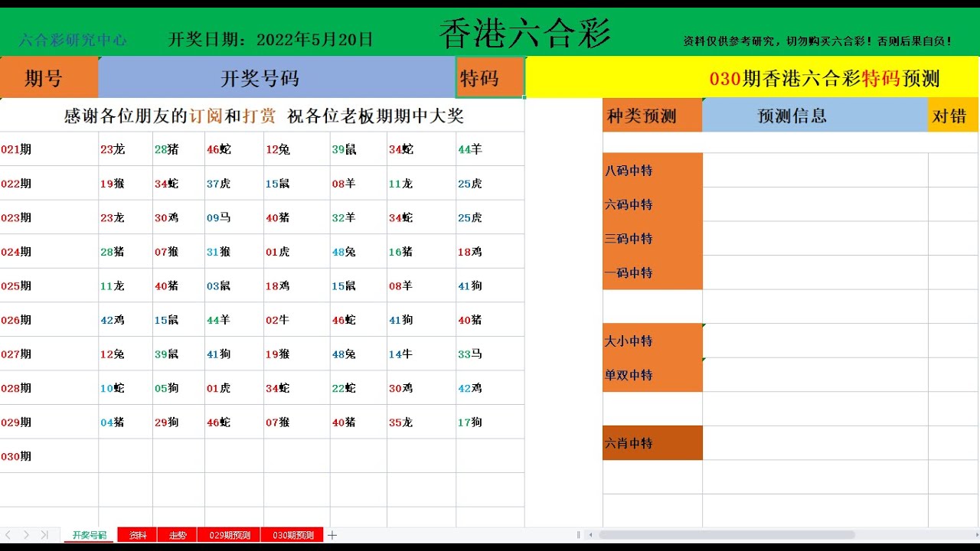Viewport: 980px width, 551px height.
Task: Open the 走势 sheet tab
Action: click(177, 535)
